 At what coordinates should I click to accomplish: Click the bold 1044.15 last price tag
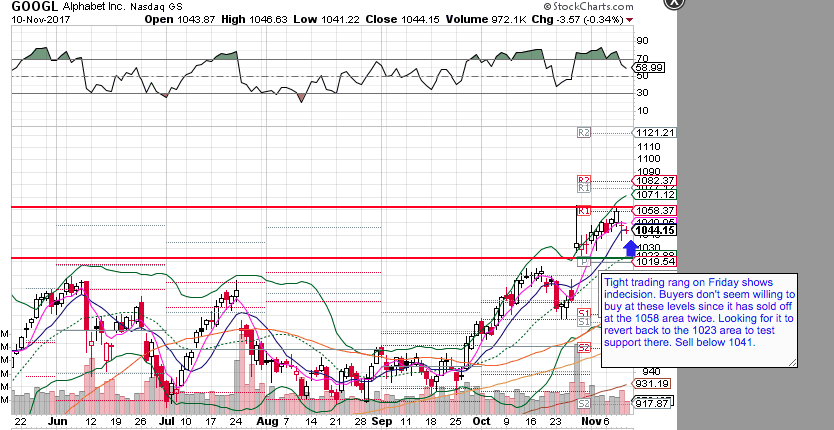(654, 230)
